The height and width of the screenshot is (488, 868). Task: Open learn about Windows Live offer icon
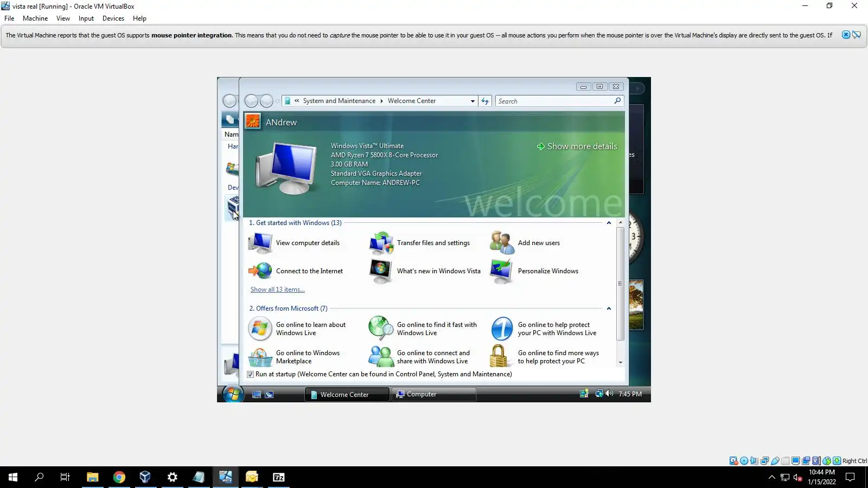[x=260, y=329]
